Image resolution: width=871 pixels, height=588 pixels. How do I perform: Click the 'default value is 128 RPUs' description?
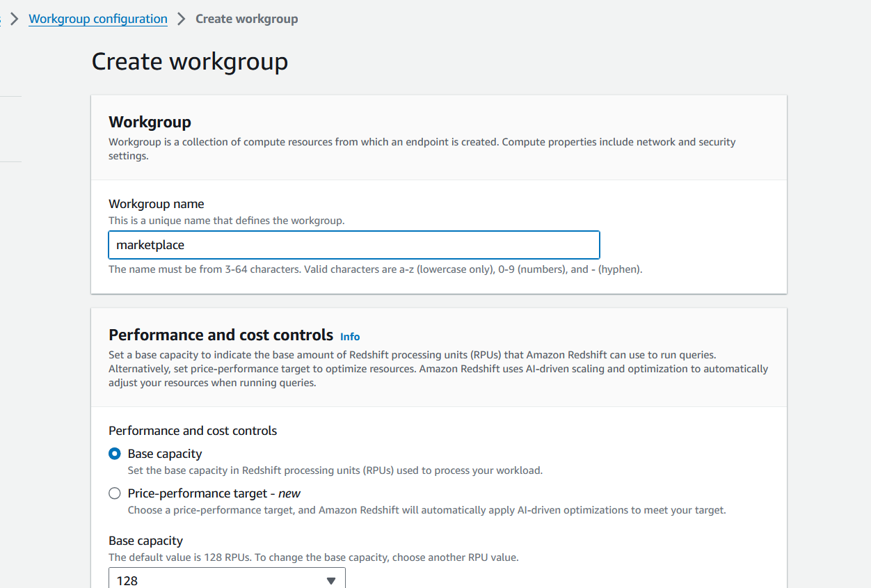point(313,557)
